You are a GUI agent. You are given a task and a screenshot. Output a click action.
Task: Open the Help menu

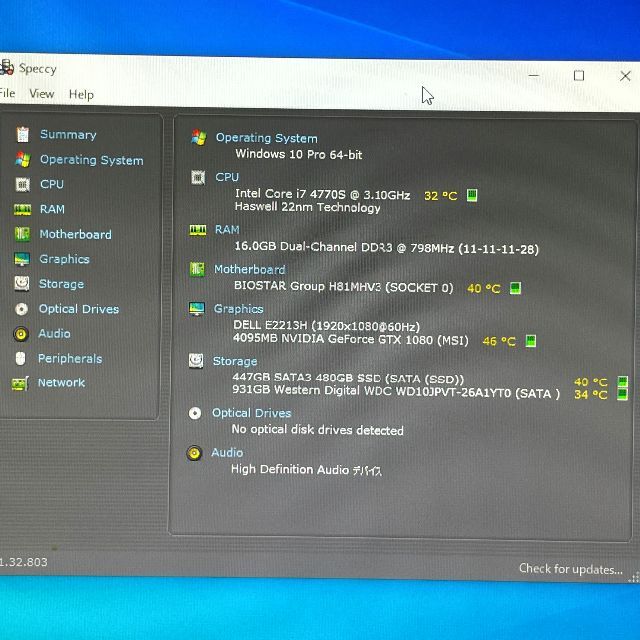[x=81, y=94]
